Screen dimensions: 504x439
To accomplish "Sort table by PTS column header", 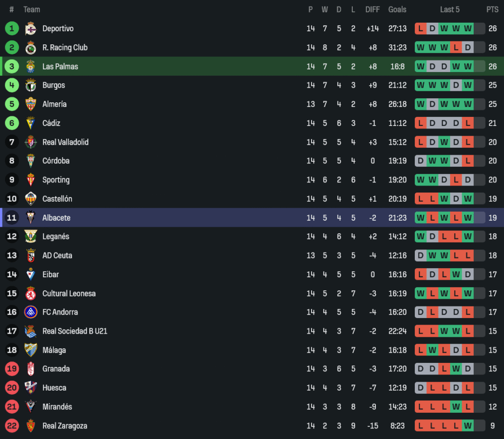I will pyautogui.click(x=492, y=10).
